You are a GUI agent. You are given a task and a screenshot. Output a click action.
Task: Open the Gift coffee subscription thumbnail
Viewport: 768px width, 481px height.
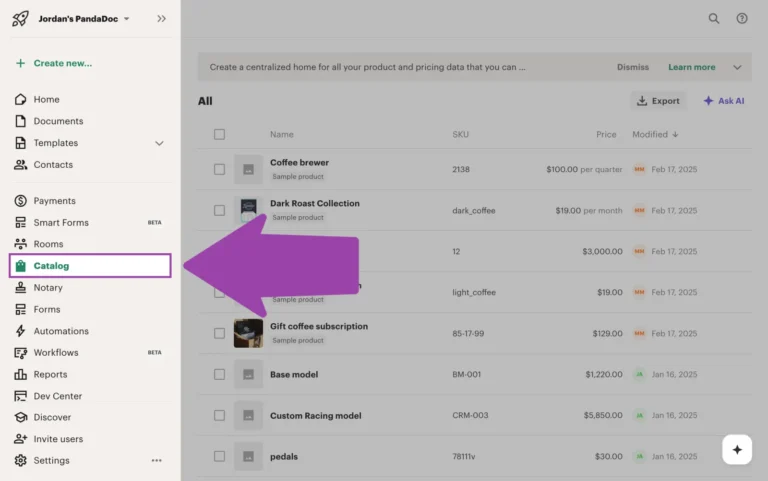tap(248, 334)
